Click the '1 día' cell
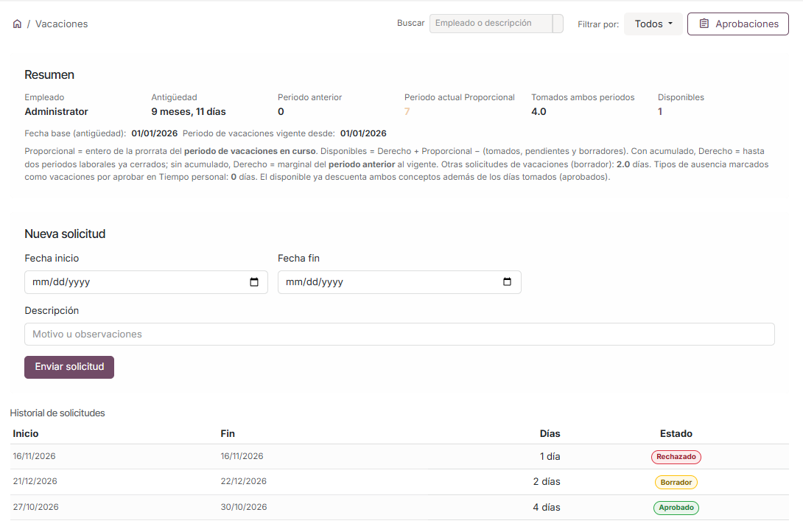Viewport: 803px width, 532px height. coord(550,457)
